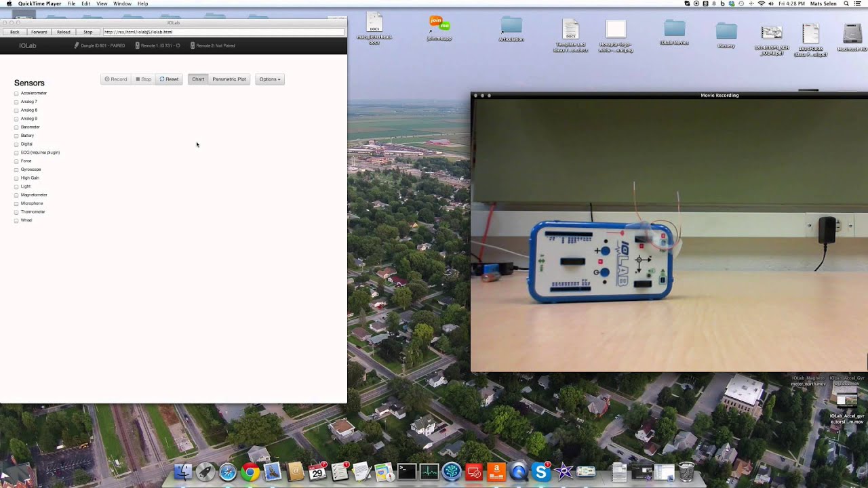Click the Stop recording button next to Record
This screenshot has height=488, width=868.
[x=143, y=79]
